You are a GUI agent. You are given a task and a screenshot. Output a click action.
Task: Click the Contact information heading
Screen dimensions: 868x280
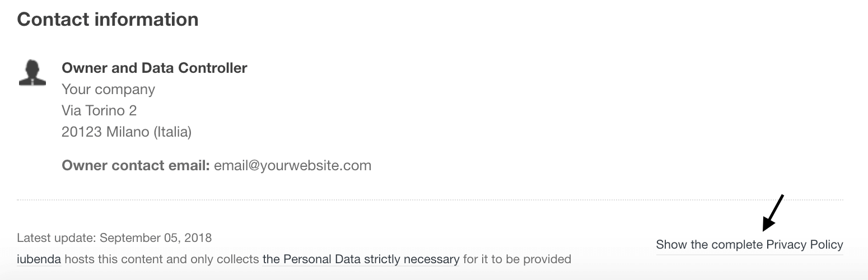[108, 20]
